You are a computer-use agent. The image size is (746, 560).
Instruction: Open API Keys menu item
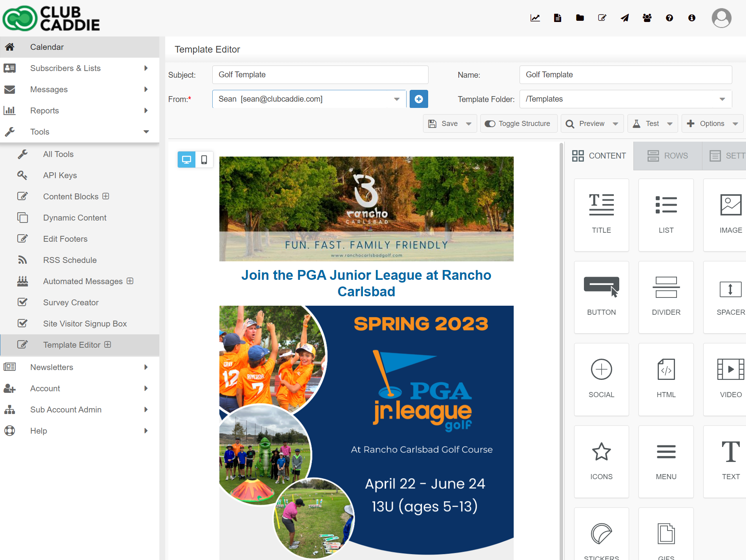pyautogui.click(x=80, y=175)
